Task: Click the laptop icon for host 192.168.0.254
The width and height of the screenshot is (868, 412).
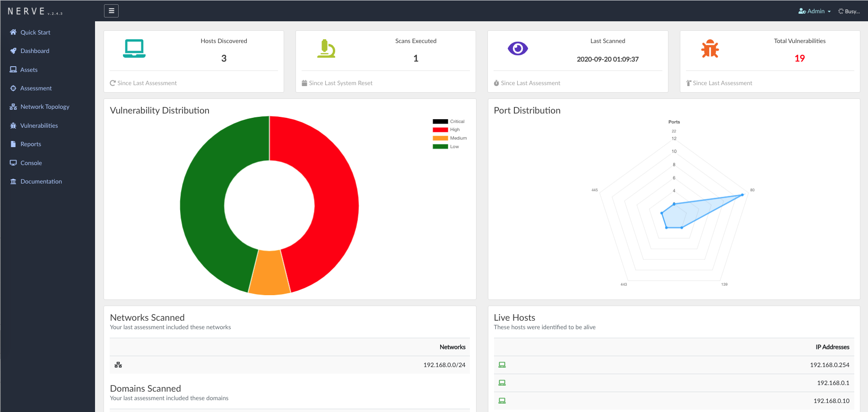Action: (502, 365)
